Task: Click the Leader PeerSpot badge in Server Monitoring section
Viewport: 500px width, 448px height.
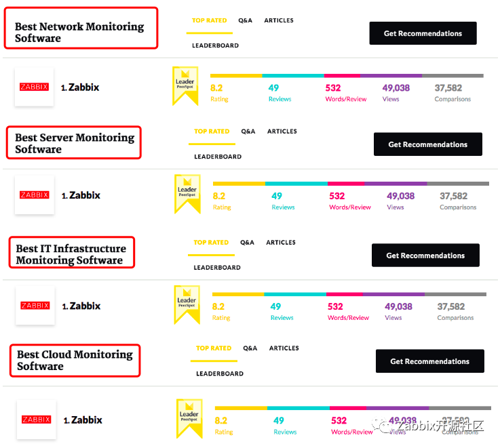Action: [187, 194]
